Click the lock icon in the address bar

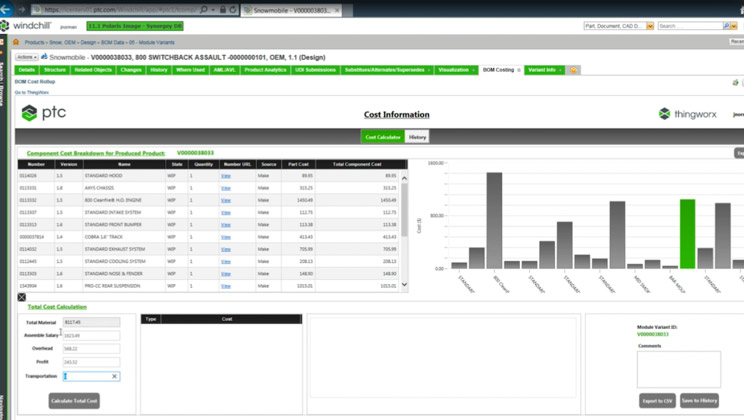tap(223, 9)
